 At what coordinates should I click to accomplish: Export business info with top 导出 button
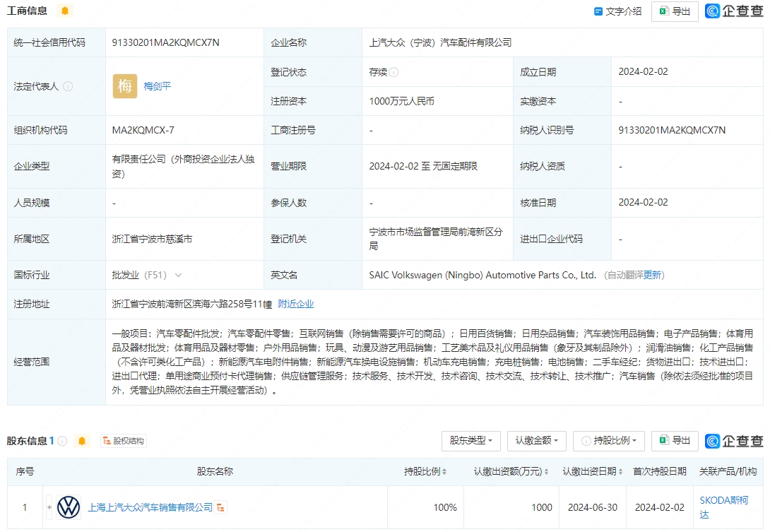pyautogui.click(x=675, y=11)
